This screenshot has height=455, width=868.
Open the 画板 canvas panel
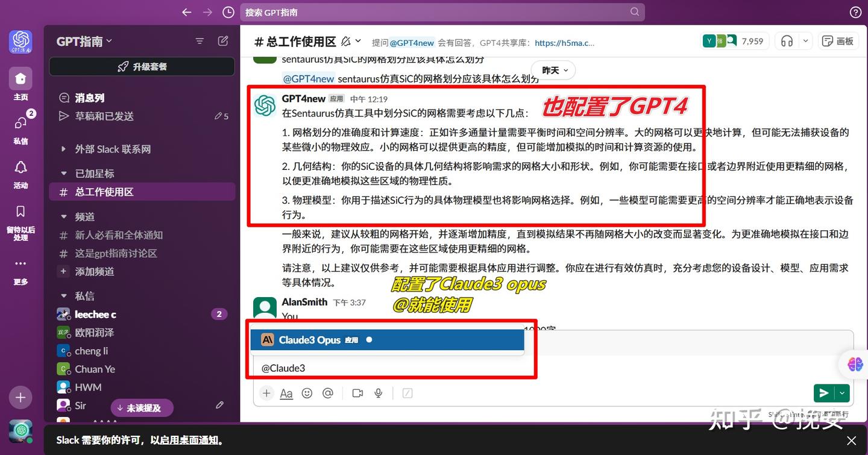838,40
